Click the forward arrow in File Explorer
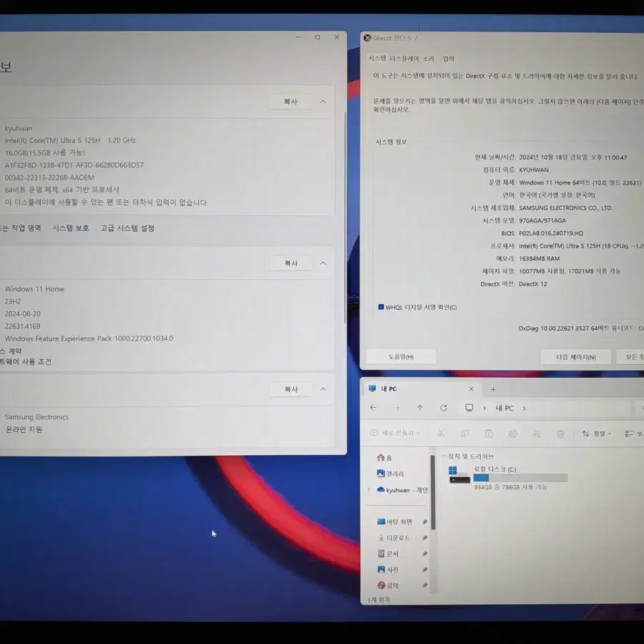The width and height of the screenshot is (644, 644). click(396, 407)
